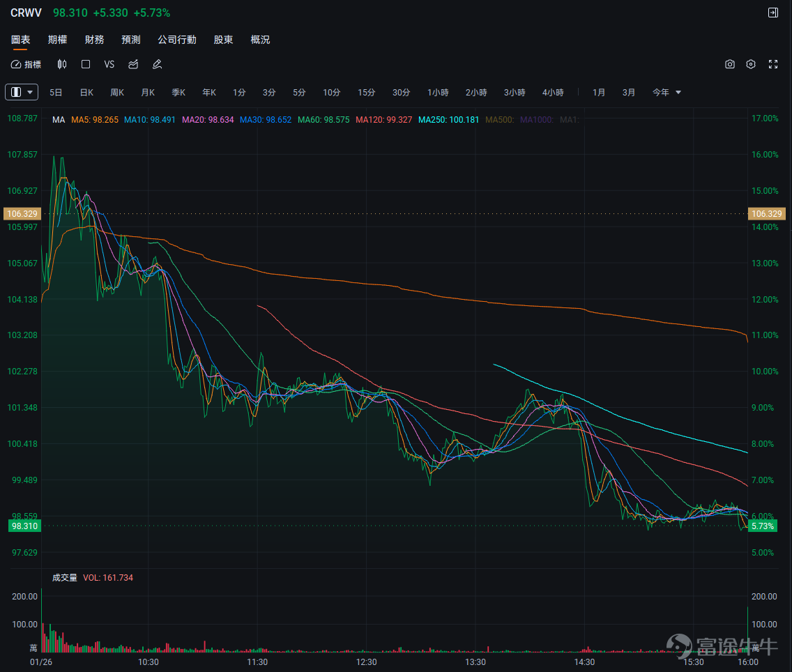Expand the 今年 period dropdown
Screen dimensions: 792x672
click(x=667, y=93)
